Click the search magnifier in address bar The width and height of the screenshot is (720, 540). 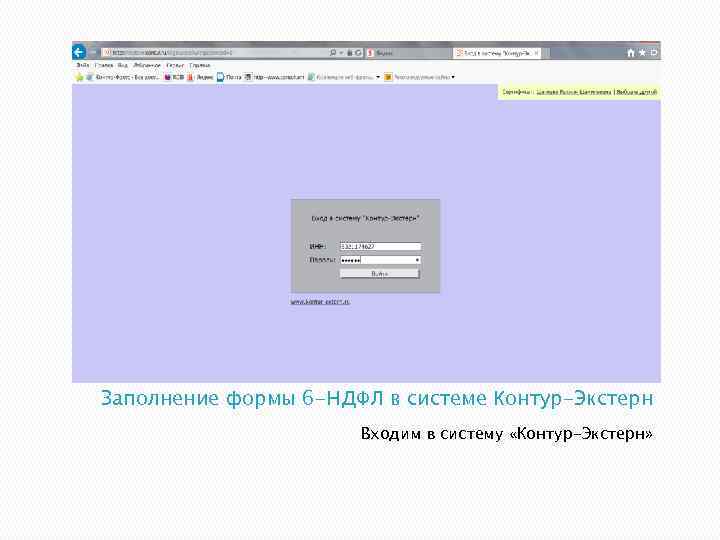pyautogui.click(x=333, y=53)
